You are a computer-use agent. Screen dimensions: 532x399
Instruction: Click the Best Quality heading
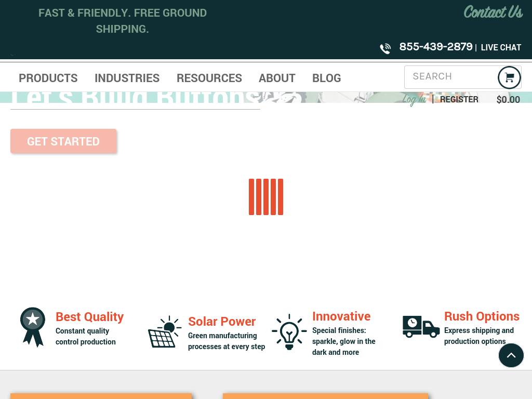pyautogui.click(x=89, y=316)
